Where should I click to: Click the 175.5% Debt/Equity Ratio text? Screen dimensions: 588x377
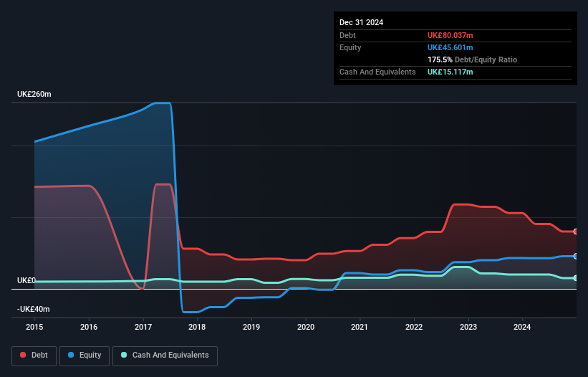pyautogui.click(x=472, y=59)
